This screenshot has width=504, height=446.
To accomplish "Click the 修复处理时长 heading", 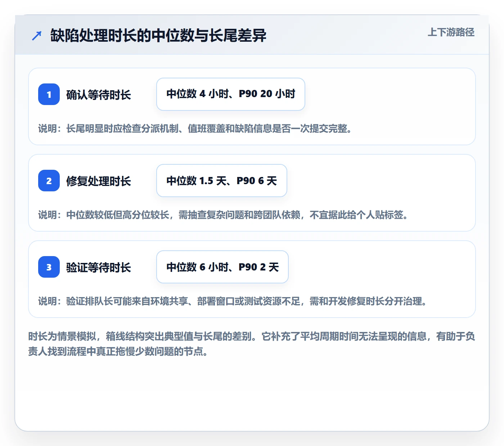I will coord(99,181).
